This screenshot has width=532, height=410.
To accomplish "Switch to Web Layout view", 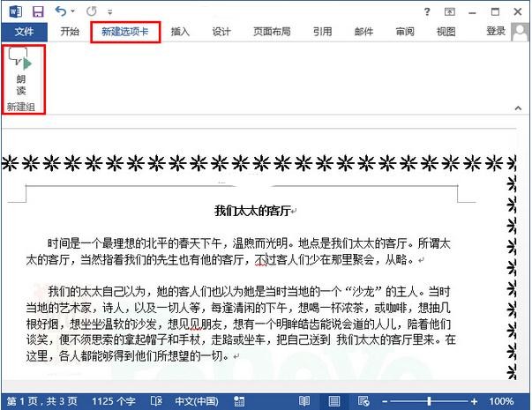I will (363, 401).
